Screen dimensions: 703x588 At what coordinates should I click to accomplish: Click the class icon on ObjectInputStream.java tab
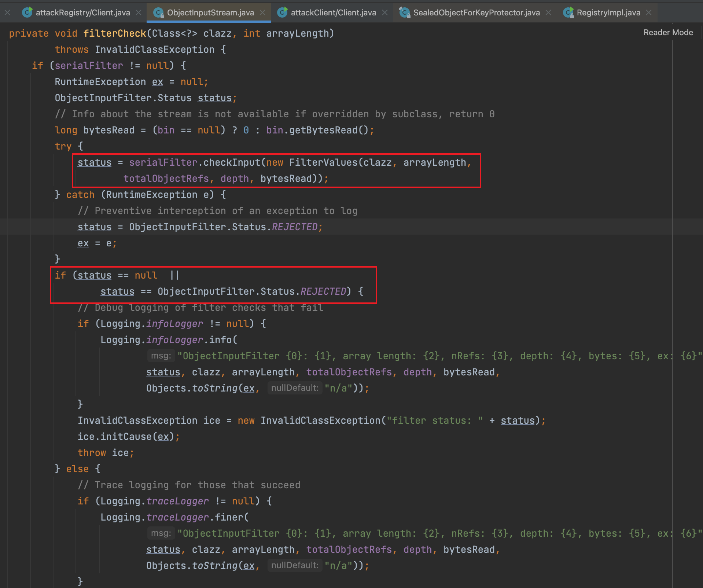(x=158, y=12)
